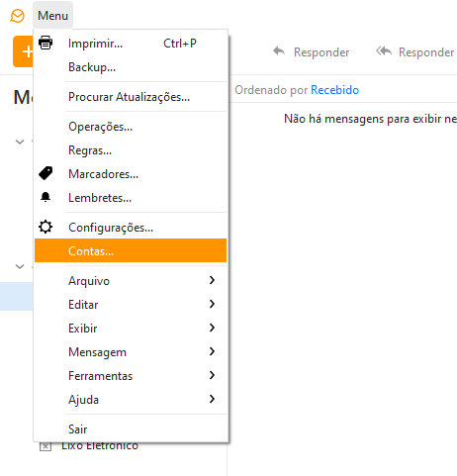Click the double-arrow reply-all icon
457x476 pixels.
[x=384, y=51]
